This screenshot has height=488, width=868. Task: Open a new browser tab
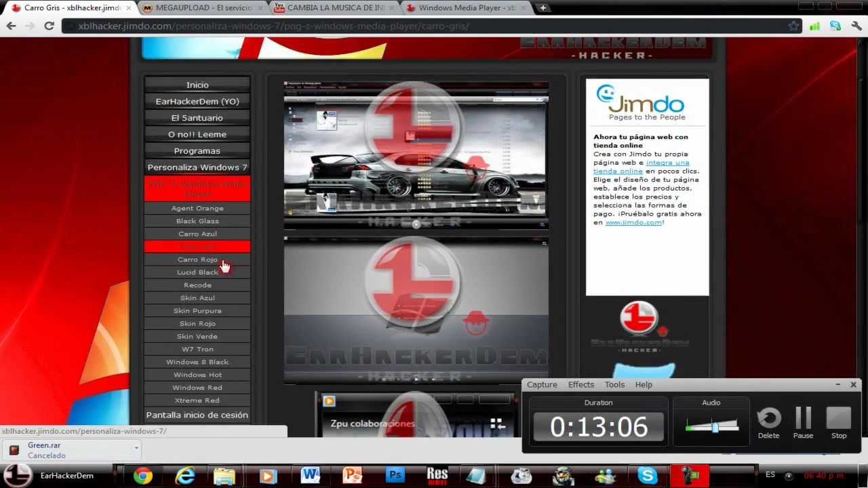[542, 8]
